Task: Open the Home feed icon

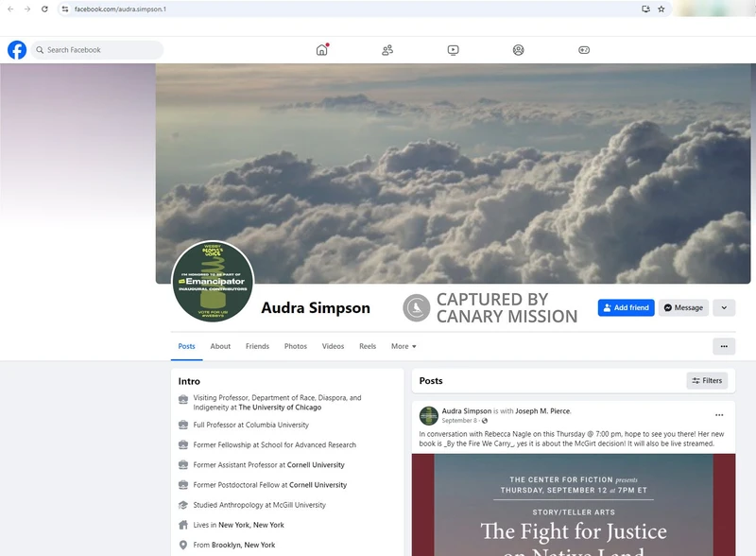Action: click(x=321, y=50)
